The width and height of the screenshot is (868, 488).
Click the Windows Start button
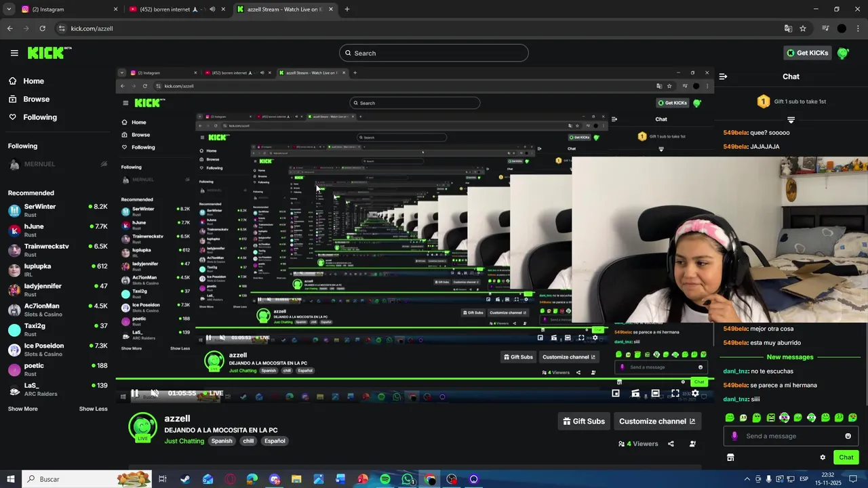[x=10, y=479]
